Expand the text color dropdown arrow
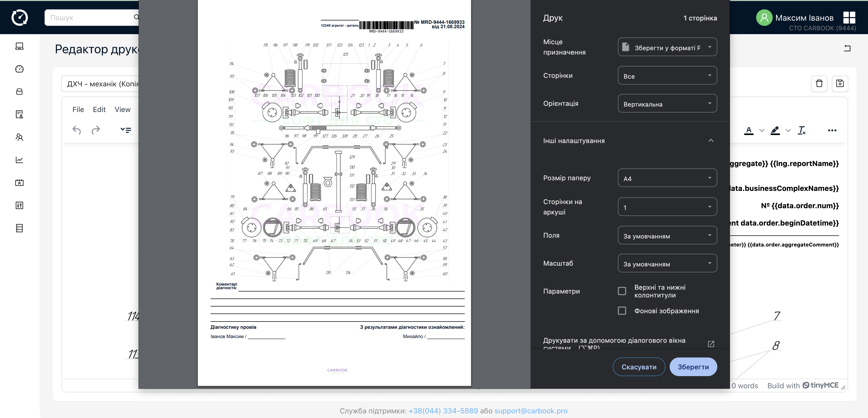 pyautogui.click(x=762, y=130)
